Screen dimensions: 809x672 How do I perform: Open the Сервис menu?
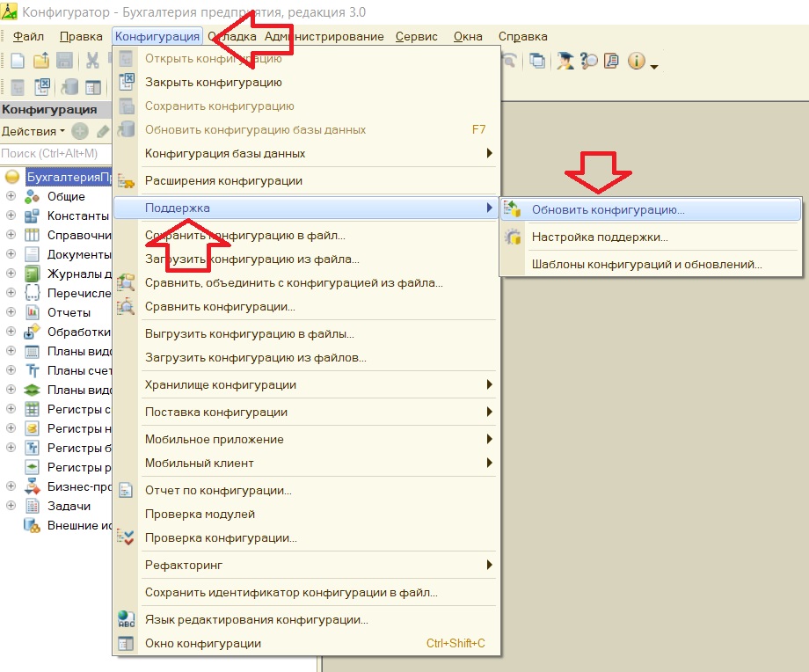pyautogui.click(x=416, y=37)
